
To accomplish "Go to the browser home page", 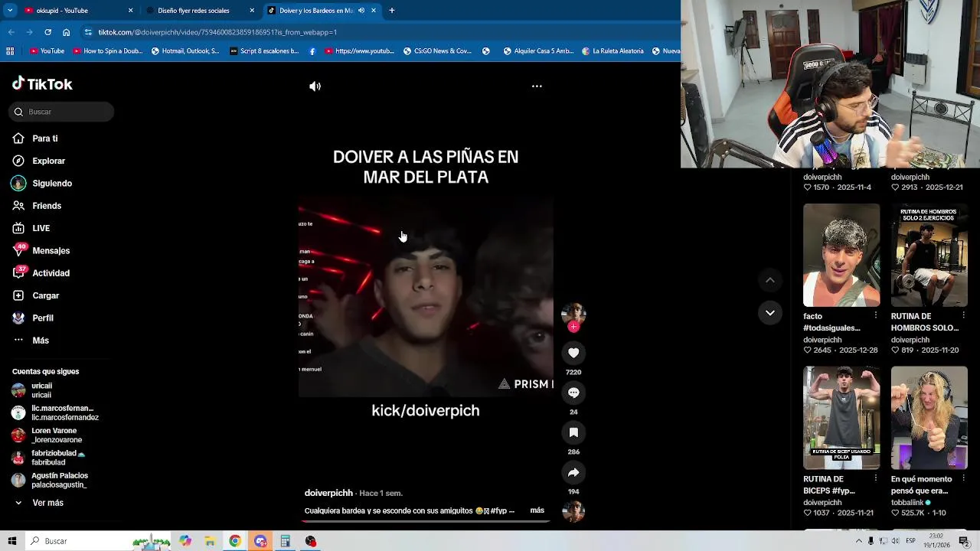I will 66,32.
